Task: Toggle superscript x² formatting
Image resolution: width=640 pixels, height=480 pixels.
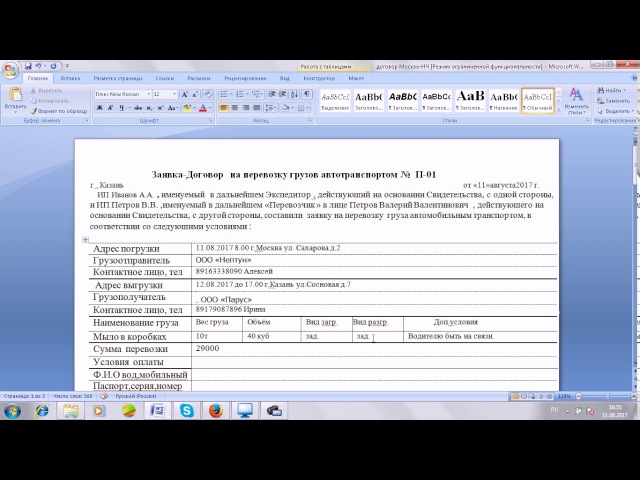Action: point(160,108)
